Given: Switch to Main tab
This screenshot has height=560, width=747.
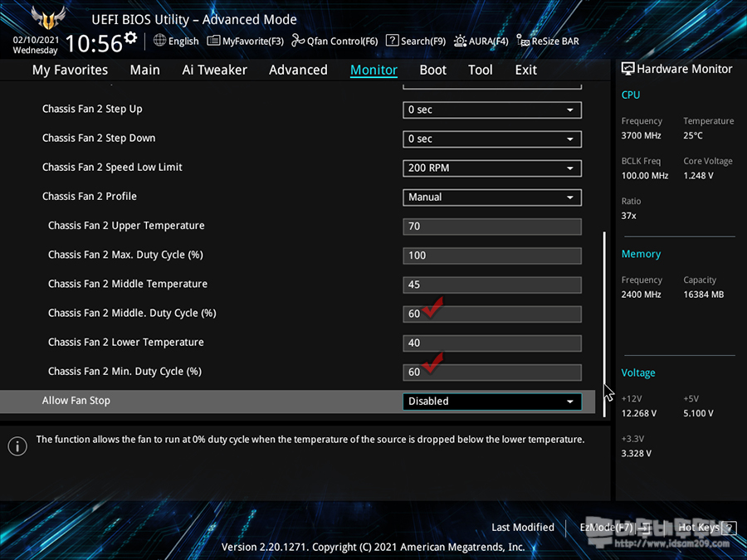Looking at the screenshot, I should tap(144, 70).
